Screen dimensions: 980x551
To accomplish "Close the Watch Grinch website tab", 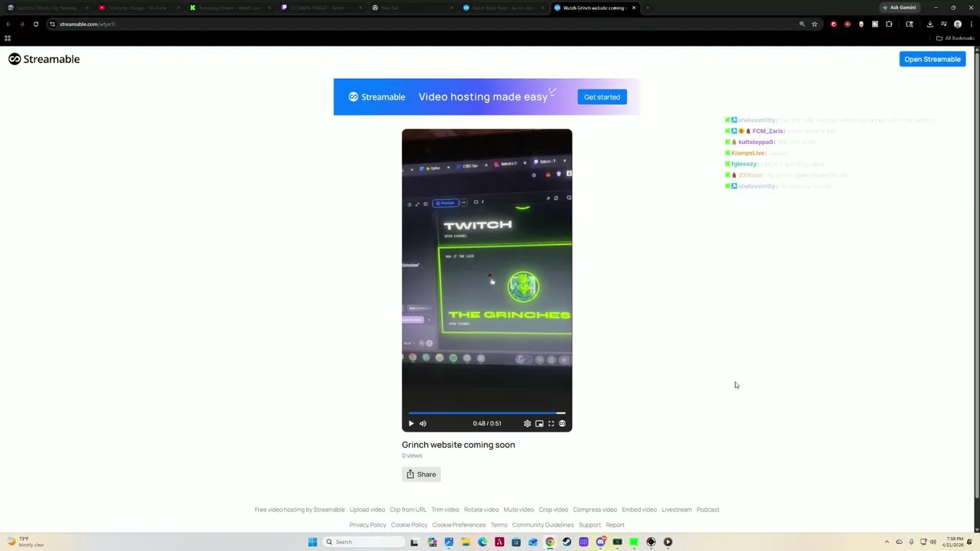I will [633, 8].
